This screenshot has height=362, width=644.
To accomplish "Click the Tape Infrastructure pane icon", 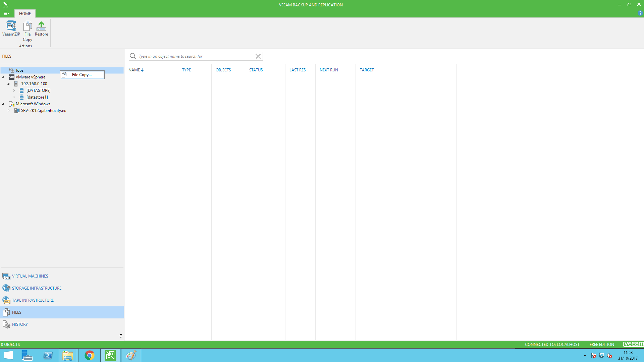I will (x=6, y=300).
